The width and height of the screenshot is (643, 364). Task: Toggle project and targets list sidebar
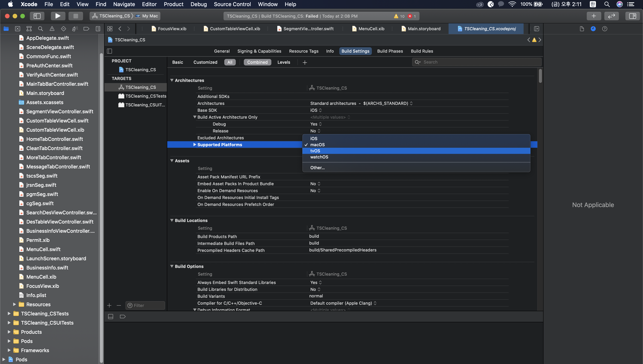(109, 51)
